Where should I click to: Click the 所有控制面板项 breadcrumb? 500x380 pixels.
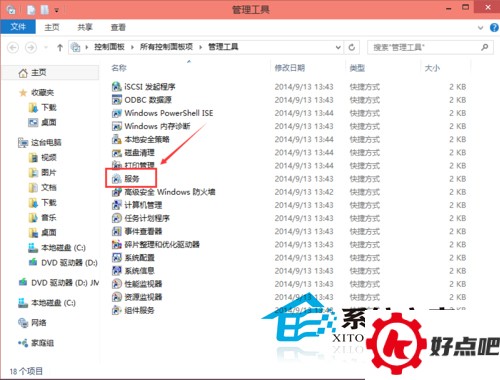[166, 47]
